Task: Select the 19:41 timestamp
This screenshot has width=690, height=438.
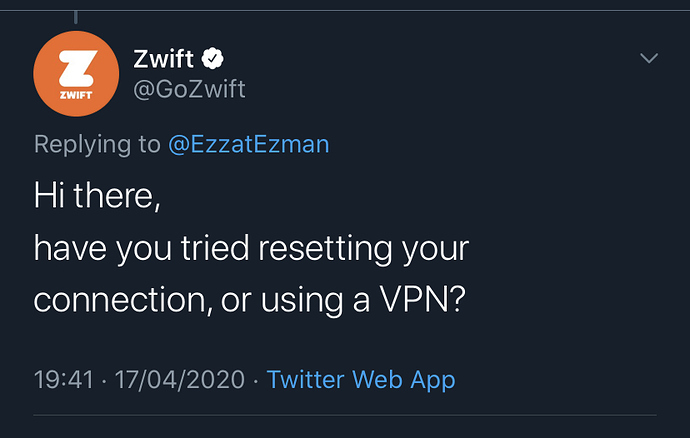Action: (x=64, y=379)
